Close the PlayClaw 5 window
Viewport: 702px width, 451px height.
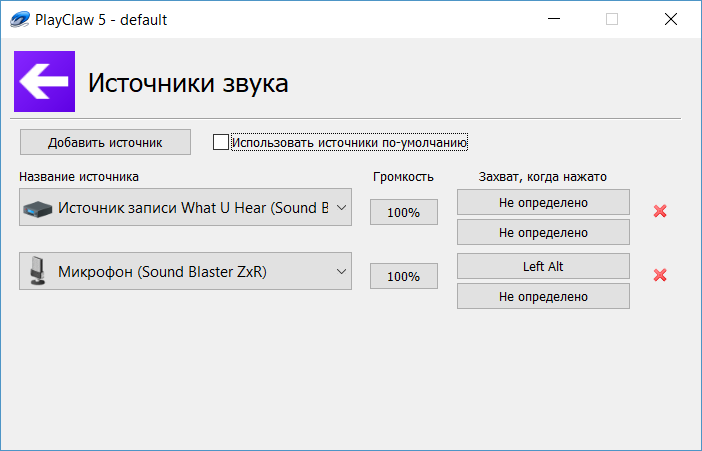coord(670,19)
